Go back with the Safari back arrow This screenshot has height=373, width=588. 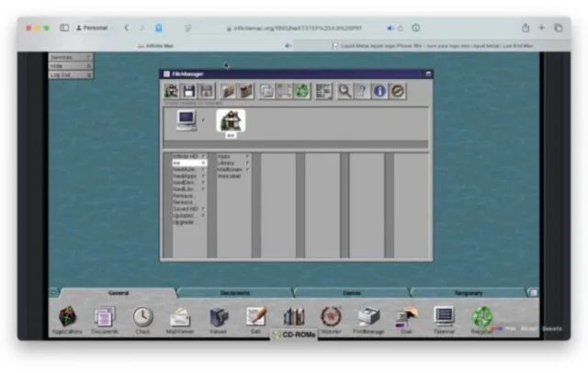tap(127, 28)
